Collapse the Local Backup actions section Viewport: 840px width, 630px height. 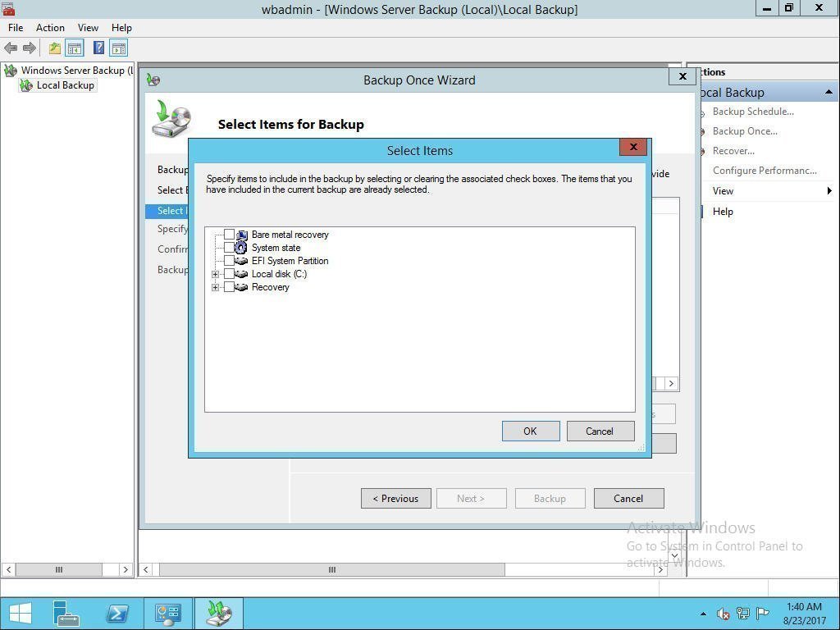point(829,92)
